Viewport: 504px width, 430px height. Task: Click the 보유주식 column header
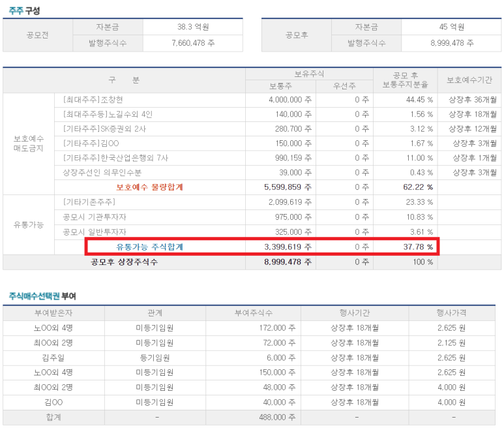pos(309,74)
